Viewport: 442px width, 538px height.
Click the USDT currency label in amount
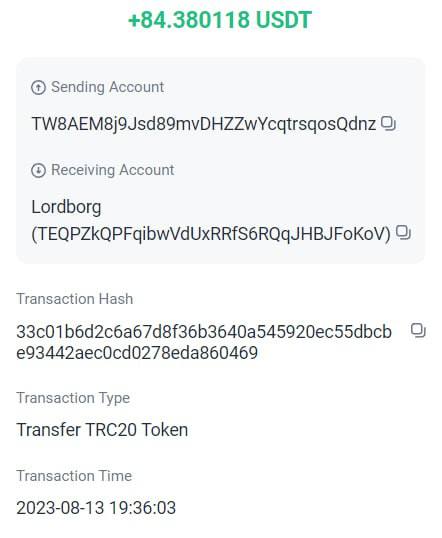[x=284, y=20]
